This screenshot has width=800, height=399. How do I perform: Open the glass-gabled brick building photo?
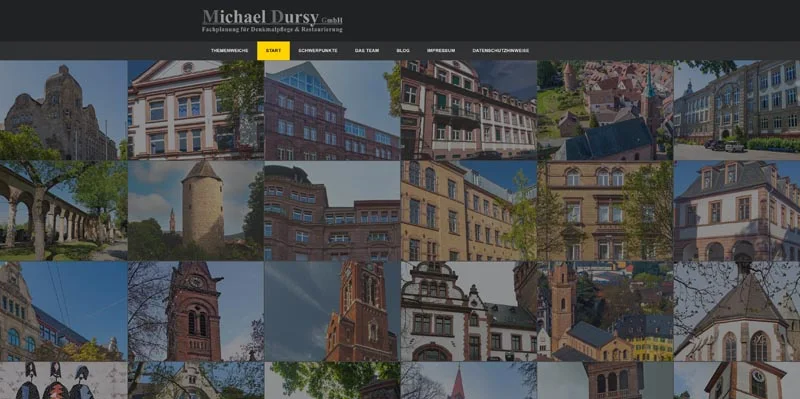(332, 110)
